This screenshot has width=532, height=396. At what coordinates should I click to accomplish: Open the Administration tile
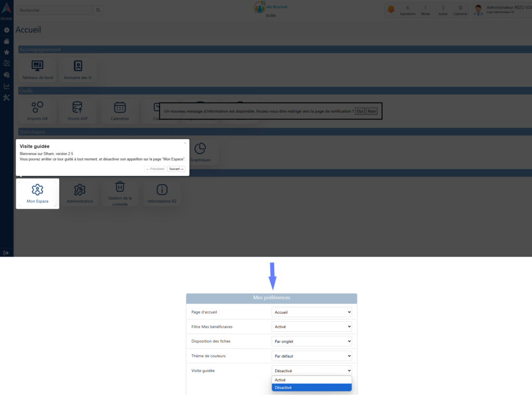[79, 193]
